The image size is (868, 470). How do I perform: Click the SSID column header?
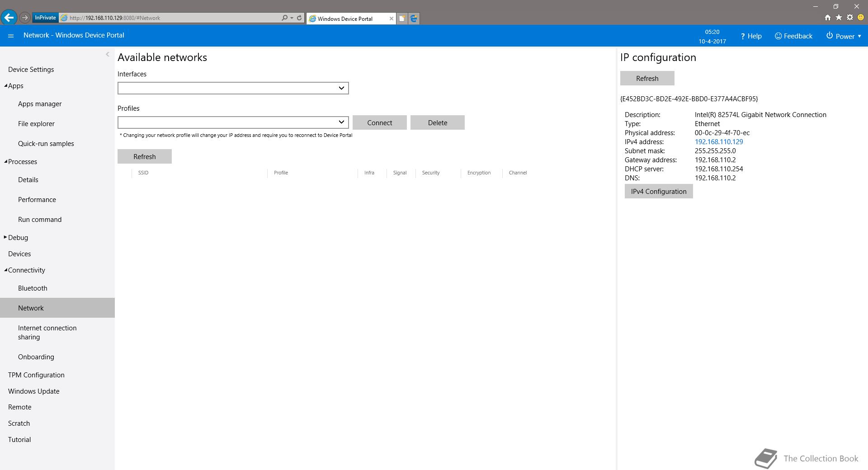143,173
